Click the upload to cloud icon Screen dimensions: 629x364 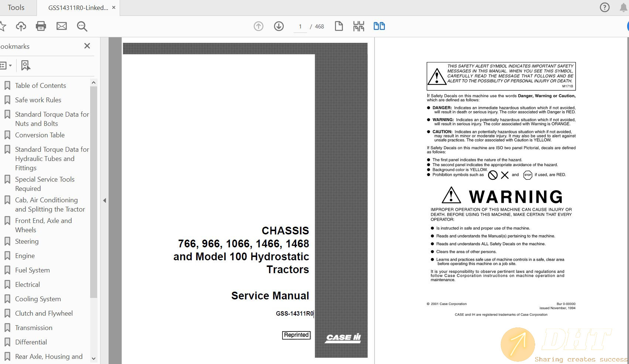tap(21, 26)
